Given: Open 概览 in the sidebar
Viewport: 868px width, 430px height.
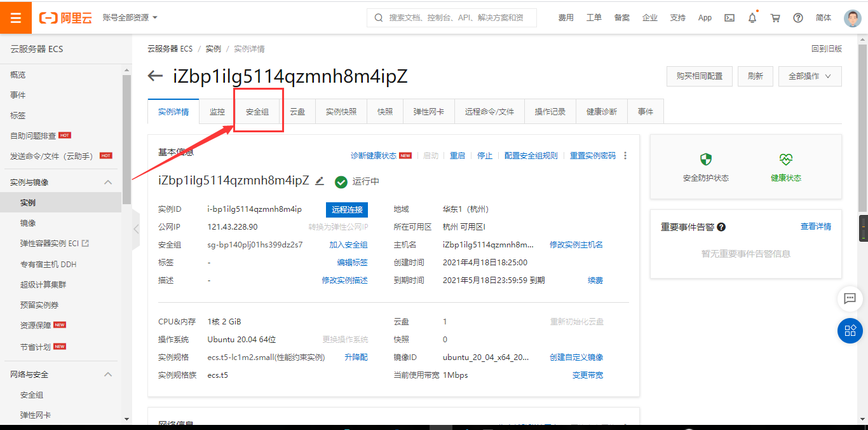Looking at the screenshot, I should click(x=18, y=75).
